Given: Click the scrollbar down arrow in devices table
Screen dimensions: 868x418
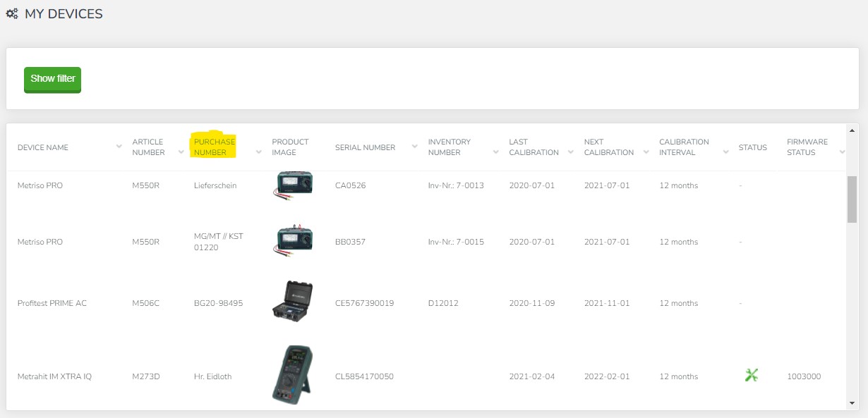Looking at the screenshot, I should pos(852,403).
